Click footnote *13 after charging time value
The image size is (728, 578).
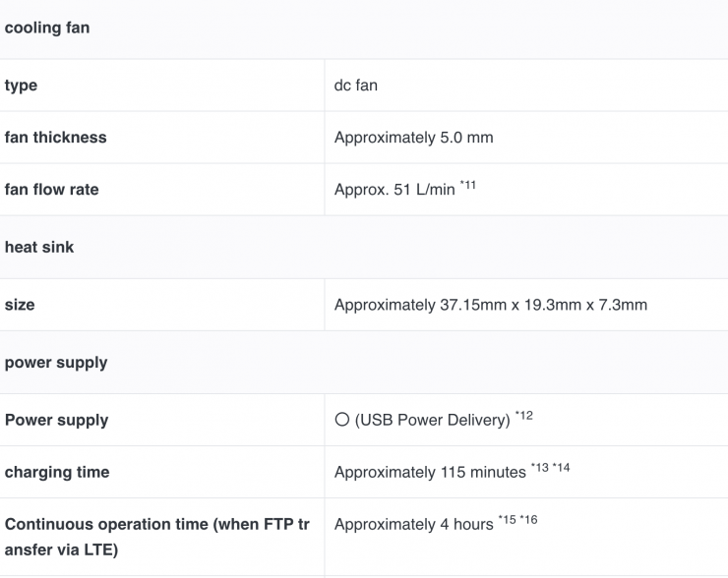(540, 468)
